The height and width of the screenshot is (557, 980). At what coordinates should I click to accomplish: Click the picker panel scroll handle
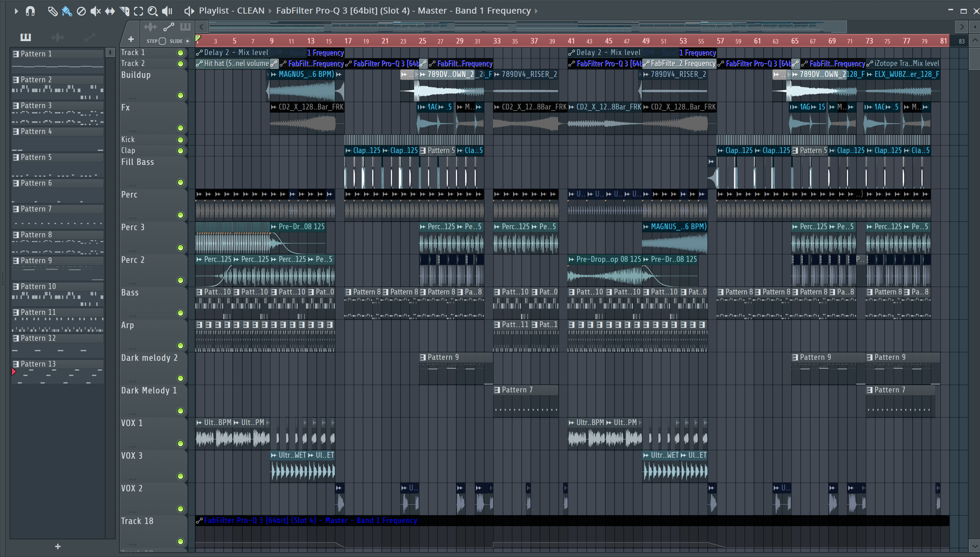(110, 52)
